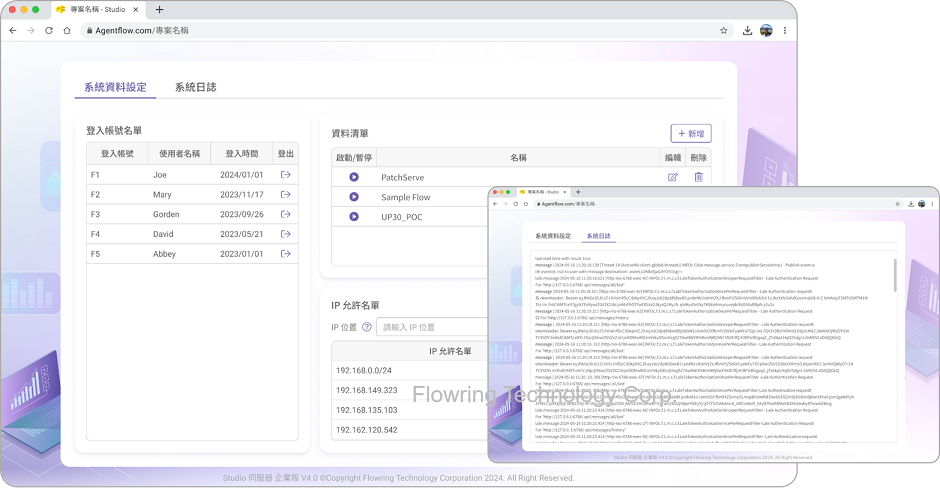Reload page in the larger browser window
Screen dimensions: 940x488
click(49, 30)
